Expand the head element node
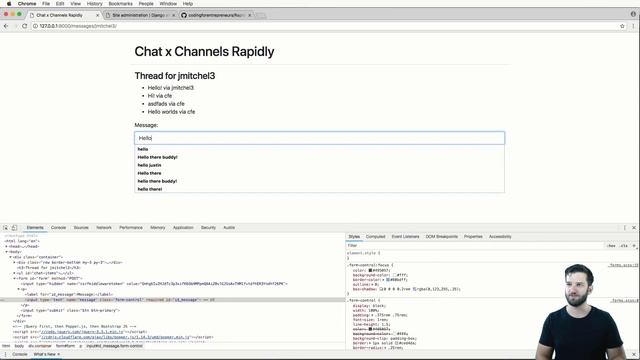 (x=7, y=247)
